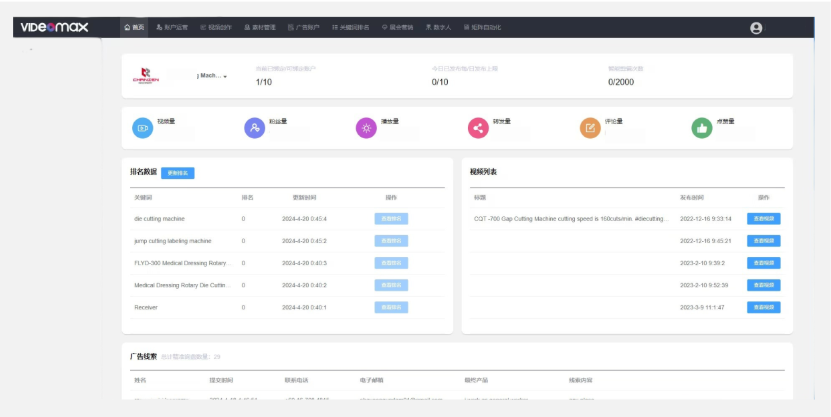The width and height of the screenshot is (831, 417).
Task: Click action button for 'die cutting machine'
Action: tap(391, 218)
